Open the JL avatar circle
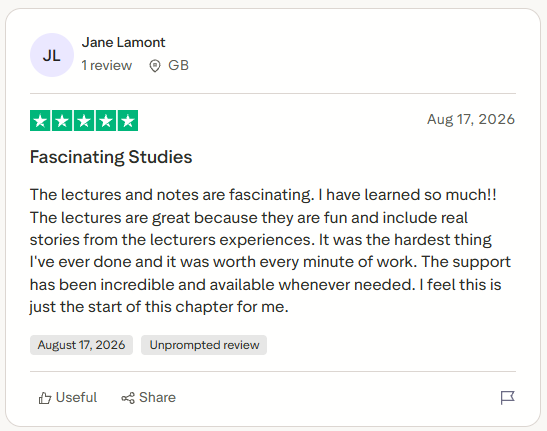547x431 pixels. (x=52, y=55)
